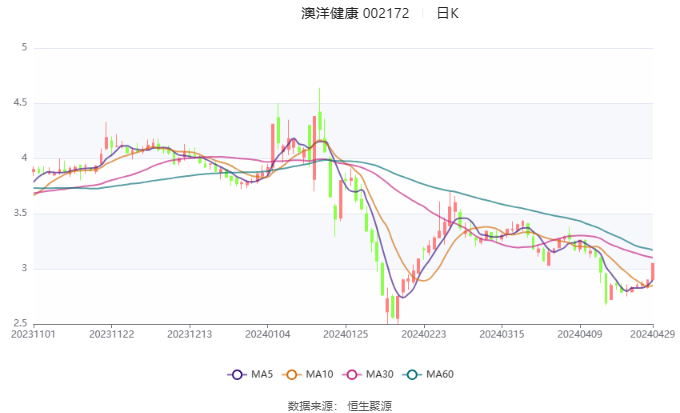Click the last red candlestick at 20240429

(x=653, y=271)
